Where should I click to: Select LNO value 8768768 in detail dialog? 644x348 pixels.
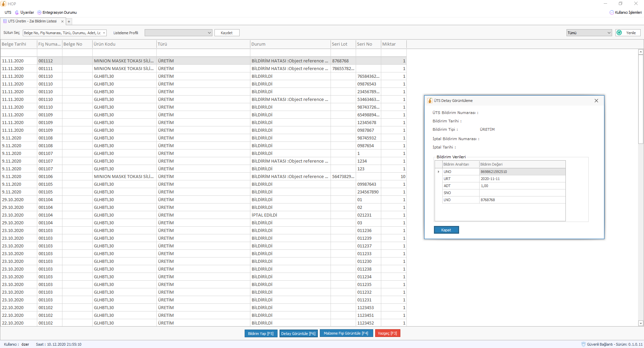point(522,200)
